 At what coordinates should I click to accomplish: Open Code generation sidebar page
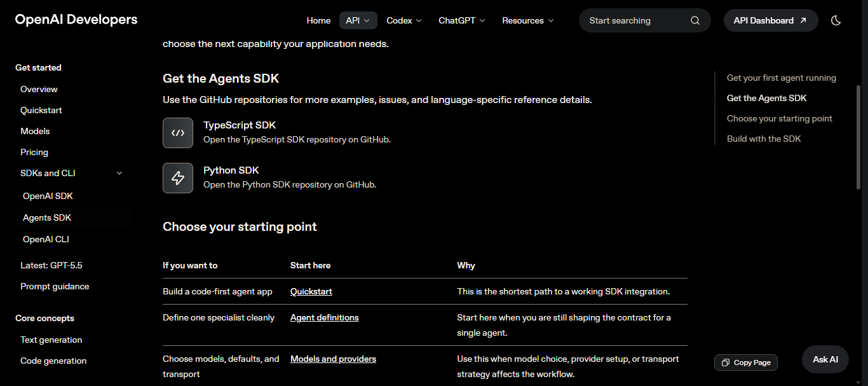(x=53, y=361)
